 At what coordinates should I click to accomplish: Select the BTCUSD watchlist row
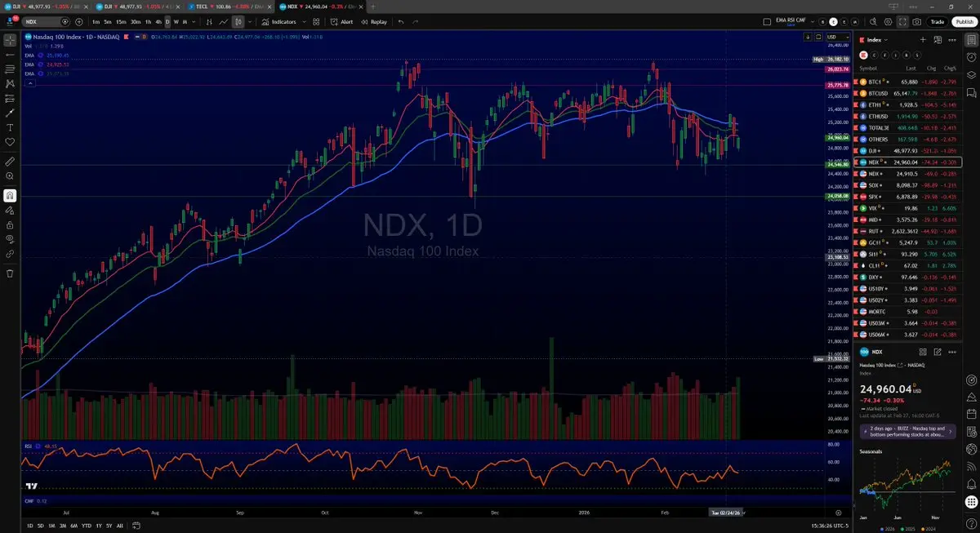point(909,94)
